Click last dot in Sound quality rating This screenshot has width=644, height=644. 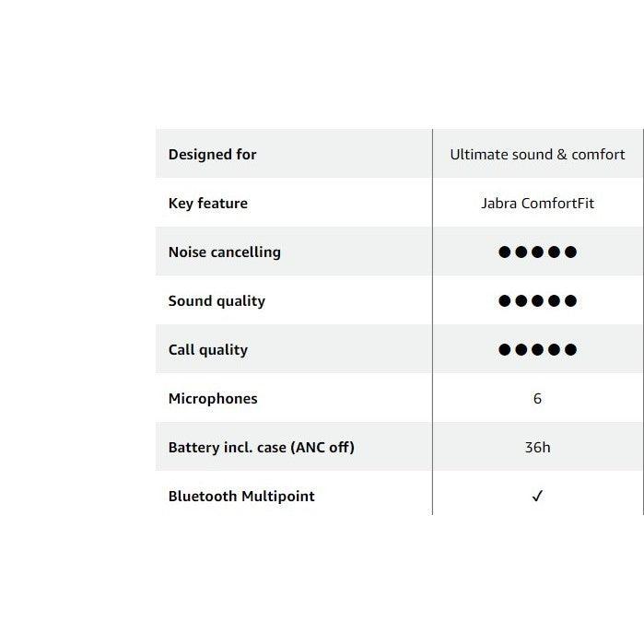[570, 300]
